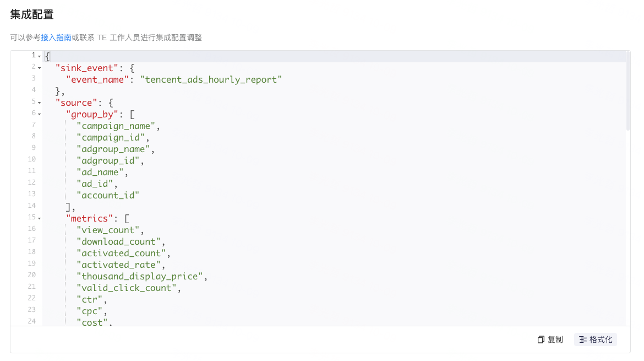Open the 接入指南 guide link
644x361 pixels.
point(56,38)
